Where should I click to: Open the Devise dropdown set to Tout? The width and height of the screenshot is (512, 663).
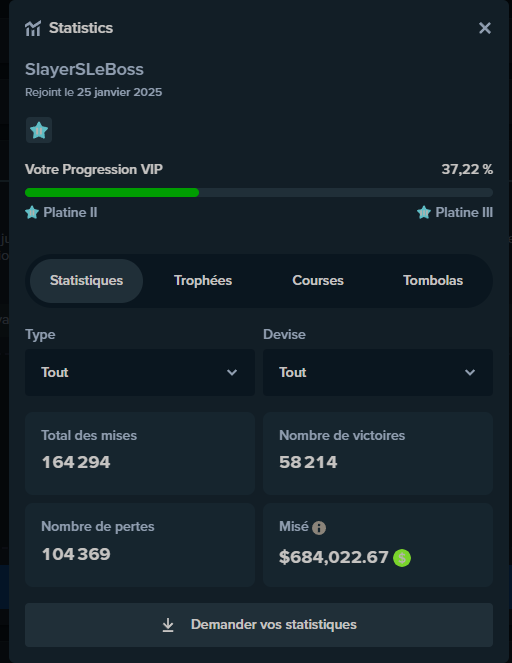click(x=378, y=373)
